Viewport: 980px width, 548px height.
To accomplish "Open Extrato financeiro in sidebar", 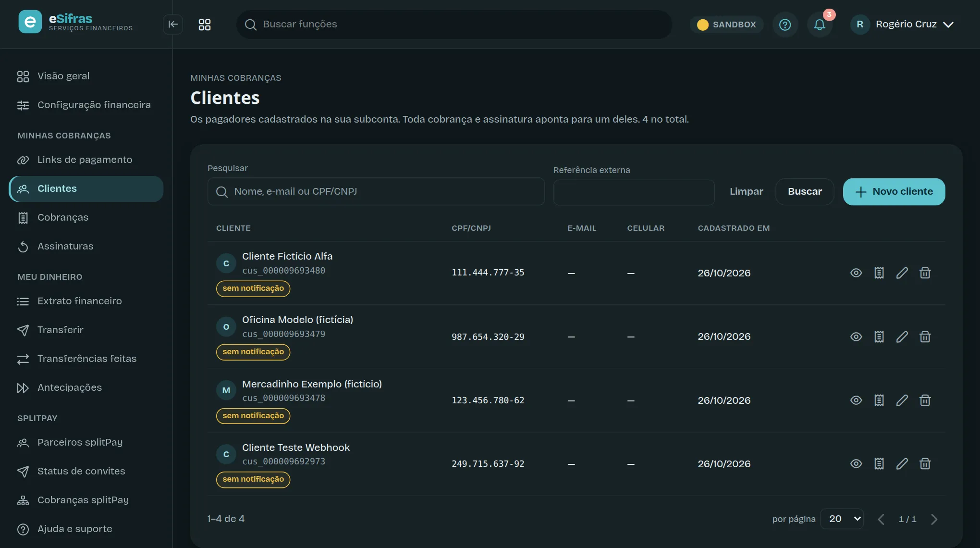I will pos(86,301).
